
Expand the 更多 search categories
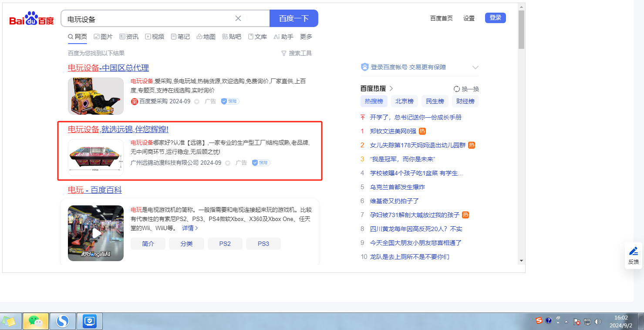tap(306, 37)
